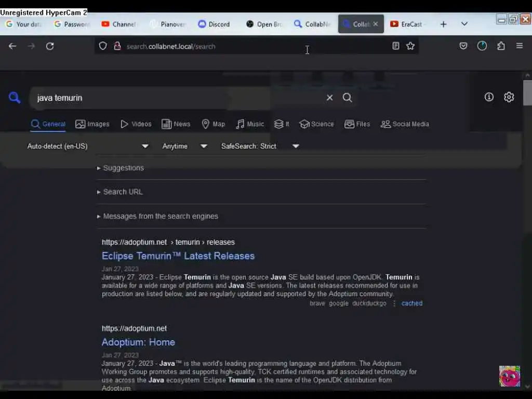Switch to Files search category
Screen dimensions: 532x399
357,124
